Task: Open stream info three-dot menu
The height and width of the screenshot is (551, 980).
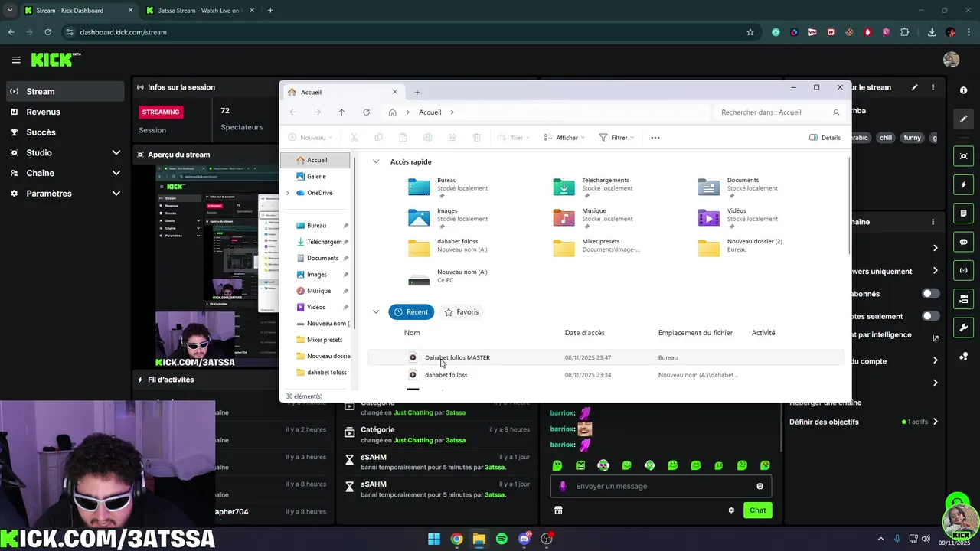Action: (933, 87)
